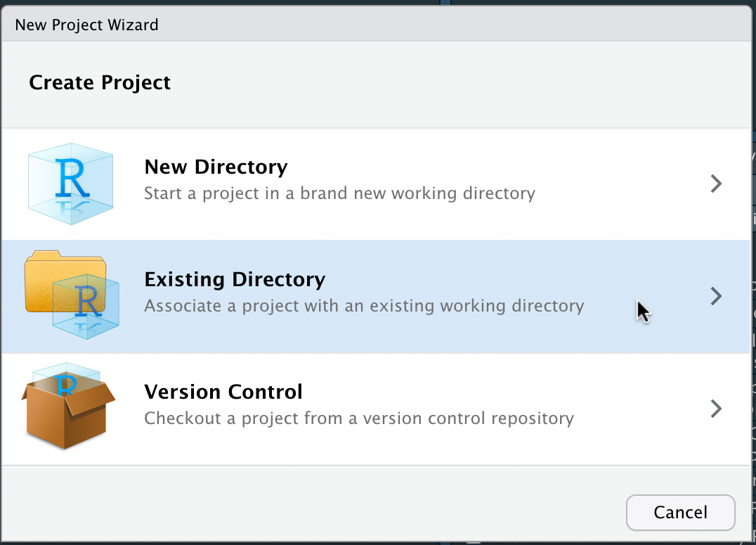
Task: Click the Cancel button
Action: click(679, 513)
